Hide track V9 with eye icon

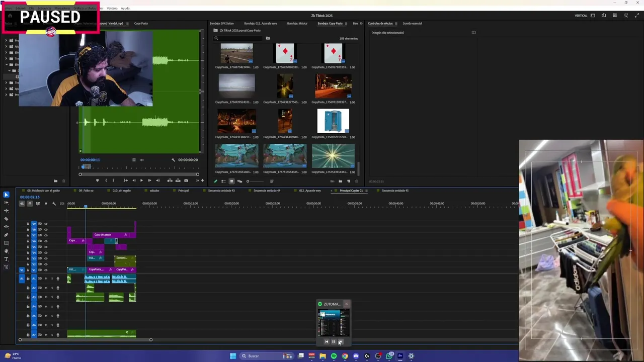pyautogui.click(x=46, y=224)
